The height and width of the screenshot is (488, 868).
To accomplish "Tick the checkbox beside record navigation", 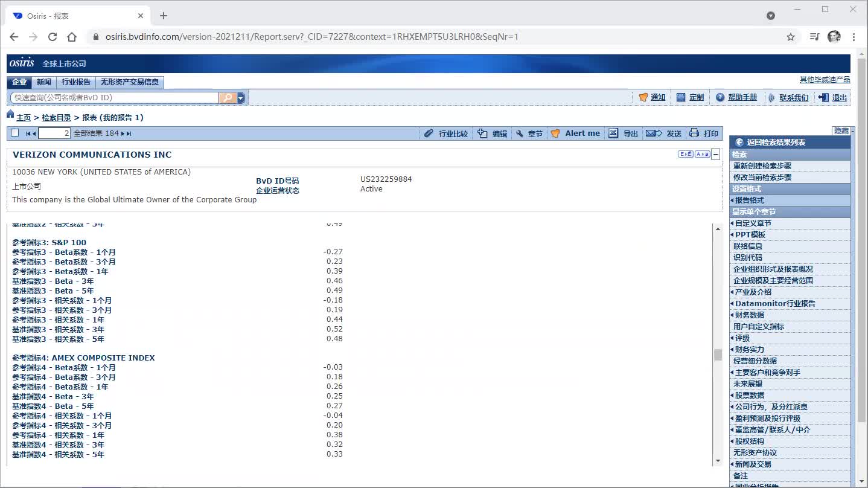I will (15, 133).
